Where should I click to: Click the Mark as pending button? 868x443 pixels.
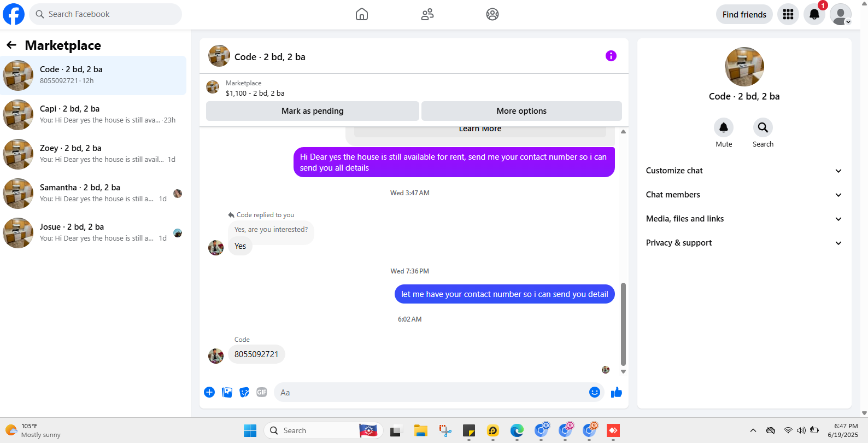313,111
